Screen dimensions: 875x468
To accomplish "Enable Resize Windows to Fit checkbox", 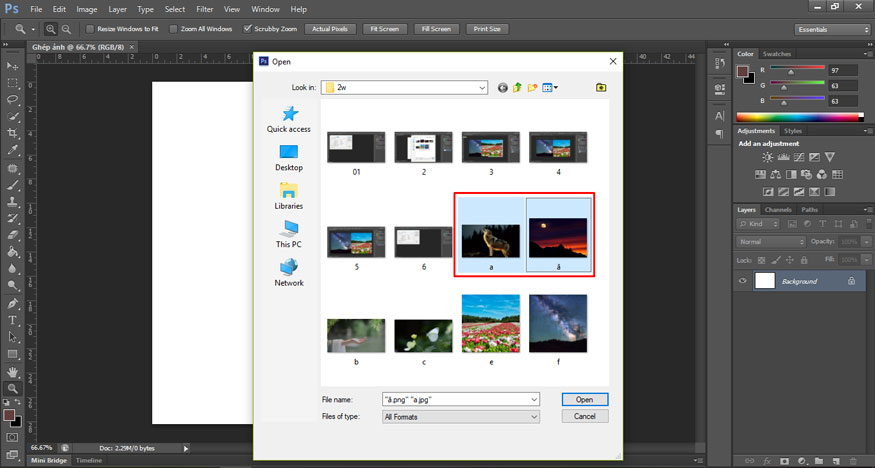I will click(90, 29).
